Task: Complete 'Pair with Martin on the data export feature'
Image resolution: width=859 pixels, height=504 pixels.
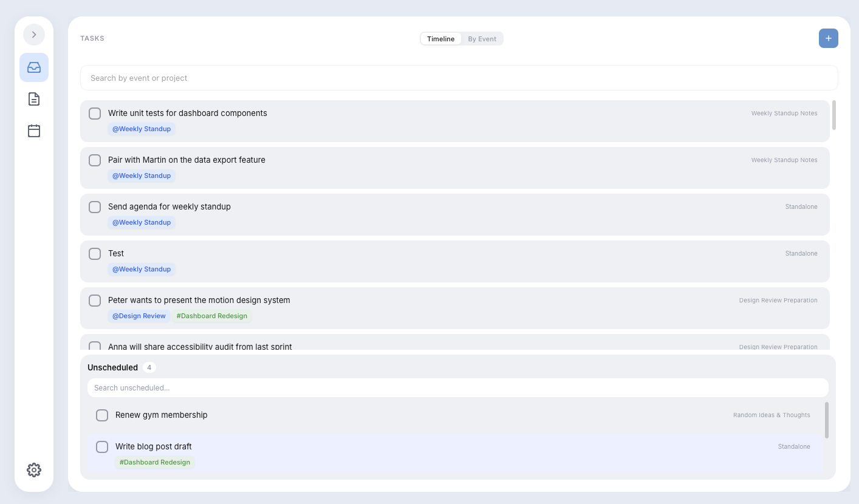Action: [x=95, y=160]
